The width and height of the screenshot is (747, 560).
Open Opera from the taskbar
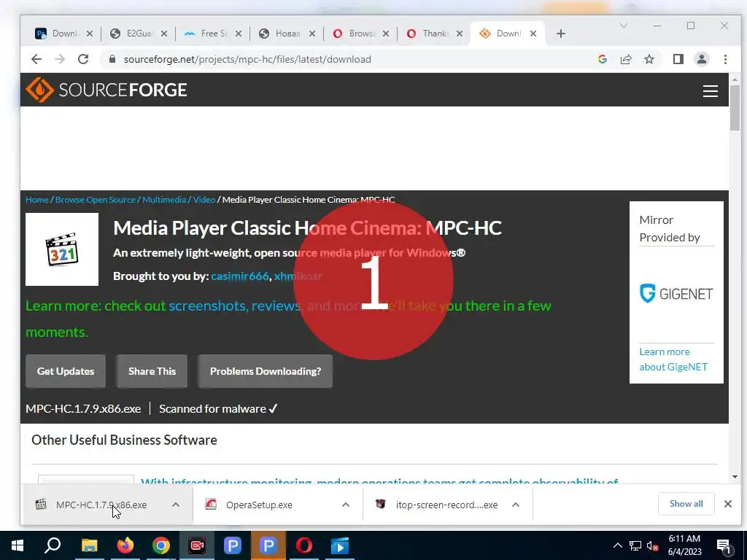(x=304, y=545)
